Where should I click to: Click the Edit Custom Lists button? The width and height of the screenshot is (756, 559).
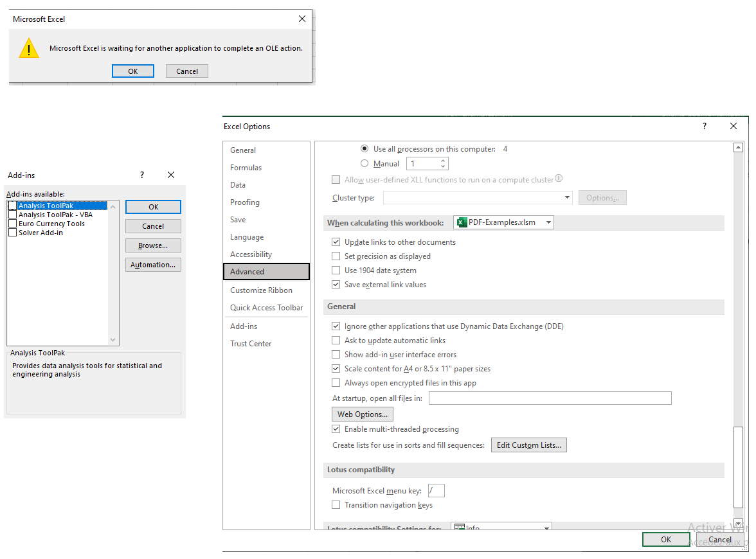(528, 445)
